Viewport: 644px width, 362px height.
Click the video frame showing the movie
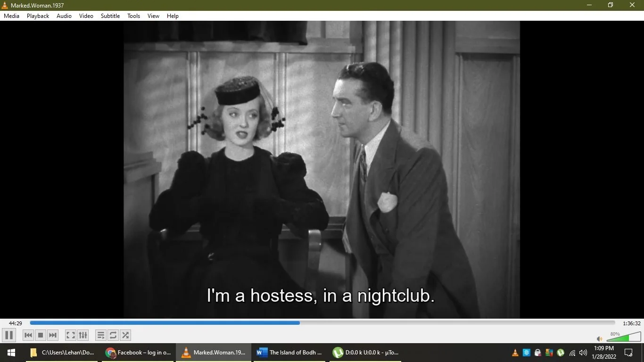coord(322,170)
